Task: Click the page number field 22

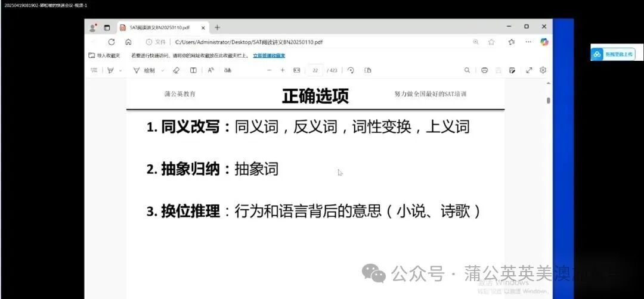Action: click(315, 70)
